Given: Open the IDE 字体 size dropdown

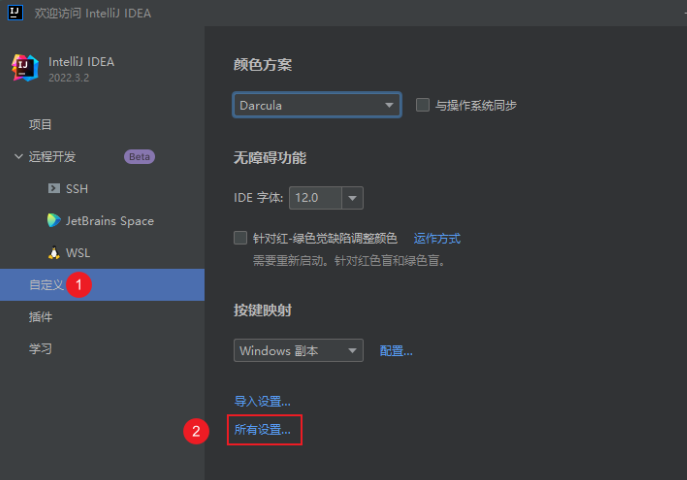Looking at the screenshot, I should coord(325,198).
